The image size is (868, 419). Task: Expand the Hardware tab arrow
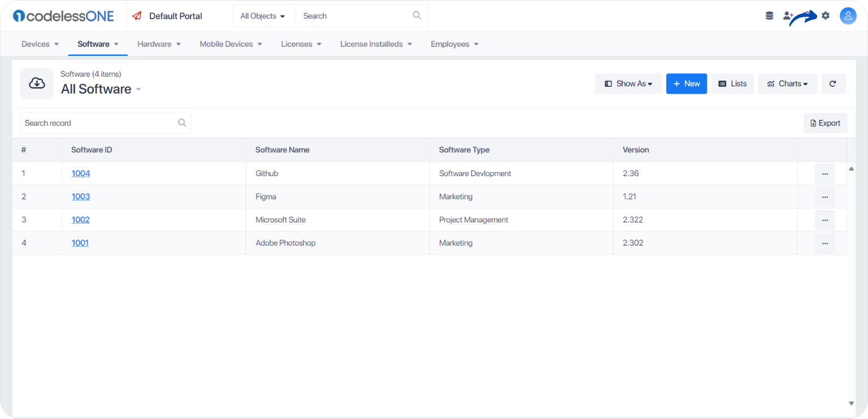coord(178,44)
